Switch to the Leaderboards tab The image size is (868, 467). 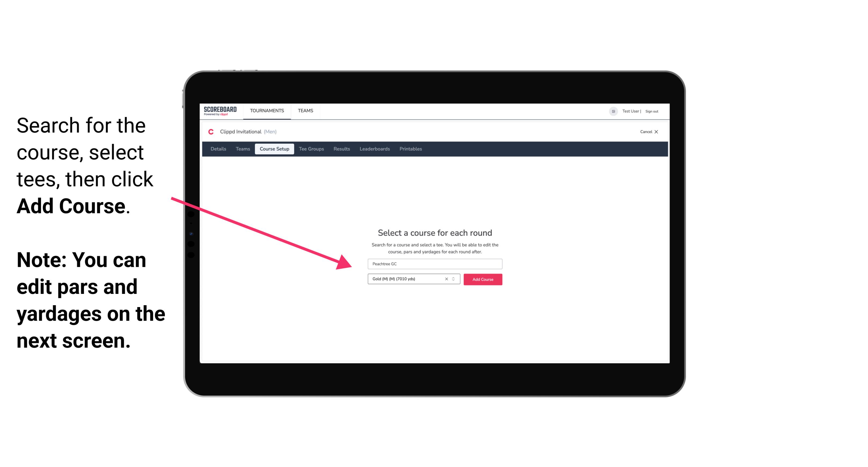click(374, 149)
